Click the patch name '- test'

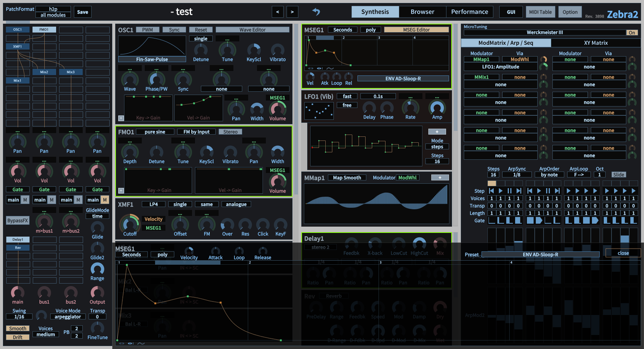(181, 12)
